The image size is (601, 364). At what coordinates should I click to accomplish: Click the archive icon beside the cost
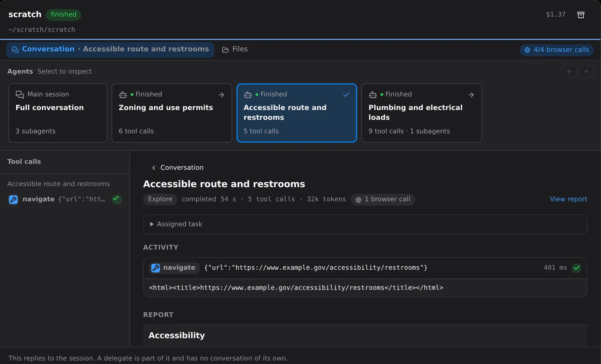click(x=581, y=15)
